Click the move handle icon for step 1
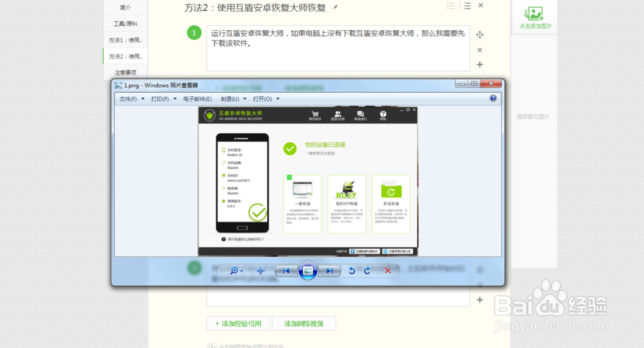 click(x=480, y=35)
